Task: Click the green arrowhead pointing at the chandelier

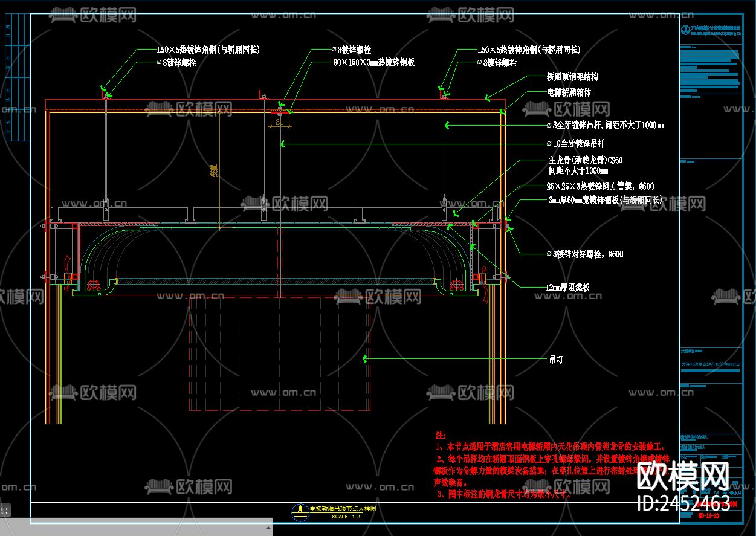Action: pos(364,359)
